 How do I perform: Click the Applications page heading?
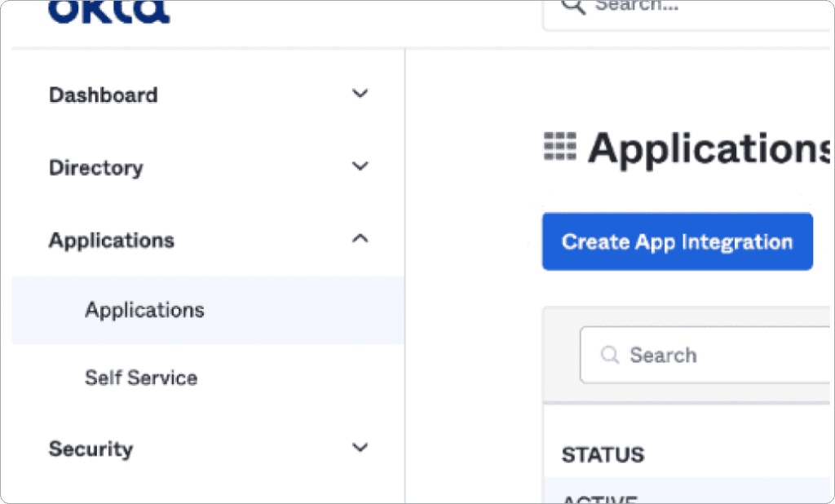[x=709, y=148]
